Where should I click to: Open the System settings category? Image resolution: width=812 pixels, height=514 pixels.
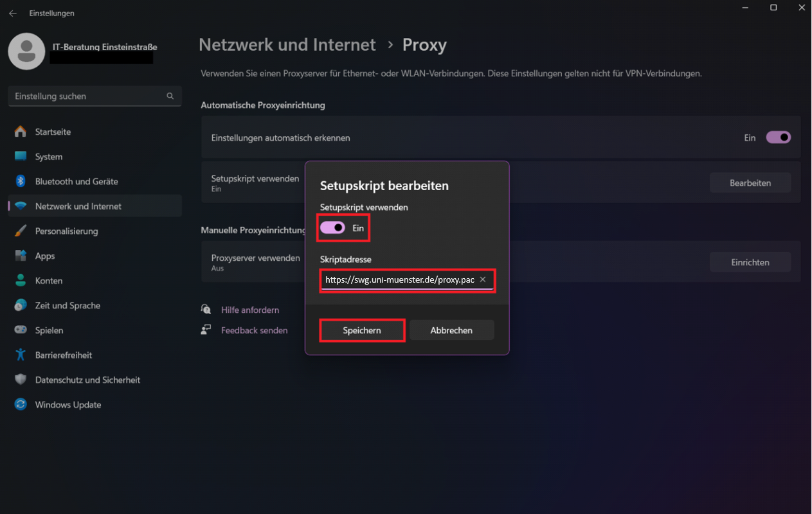[x=49, y=157]
